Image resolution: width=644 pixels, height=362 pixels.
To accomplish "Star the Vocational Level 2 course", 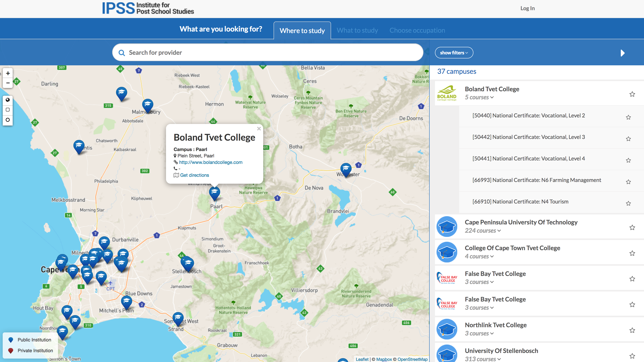I will (628, 117).
